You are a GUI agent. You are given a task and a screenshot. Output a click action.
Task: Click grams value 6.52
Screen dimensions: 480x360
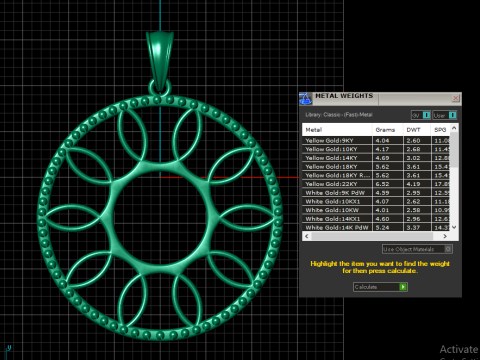[x=382, y=184]
